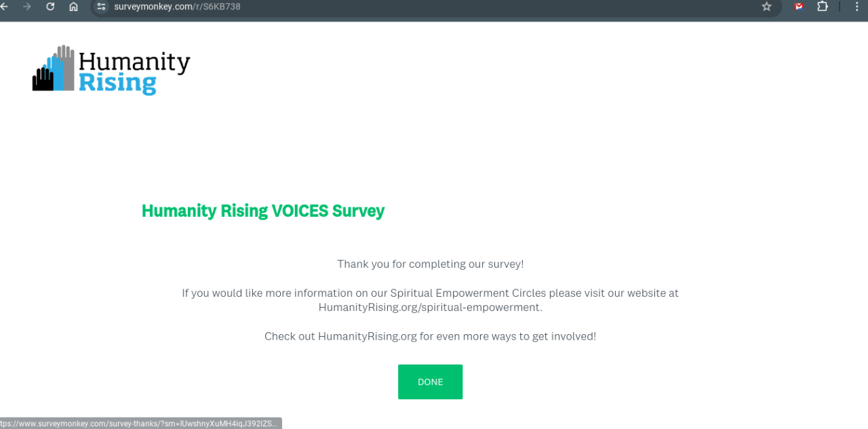Click the thank you for completing message
This screenshot has width=868, height=429.
431,264
